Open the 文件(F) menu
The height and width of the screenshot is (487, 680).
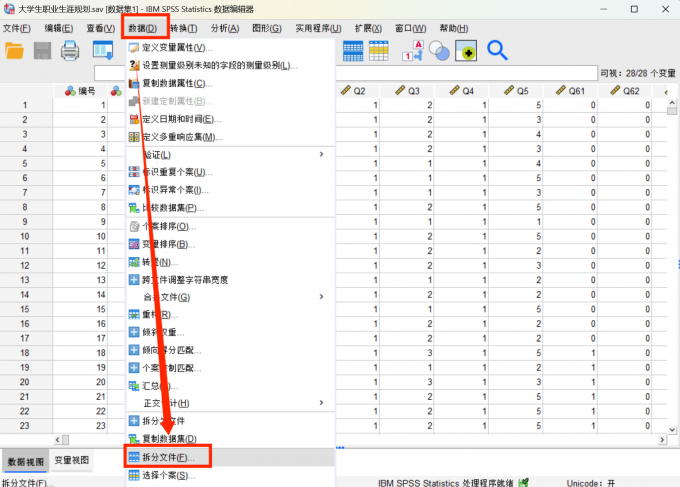[x=16, y=29]
